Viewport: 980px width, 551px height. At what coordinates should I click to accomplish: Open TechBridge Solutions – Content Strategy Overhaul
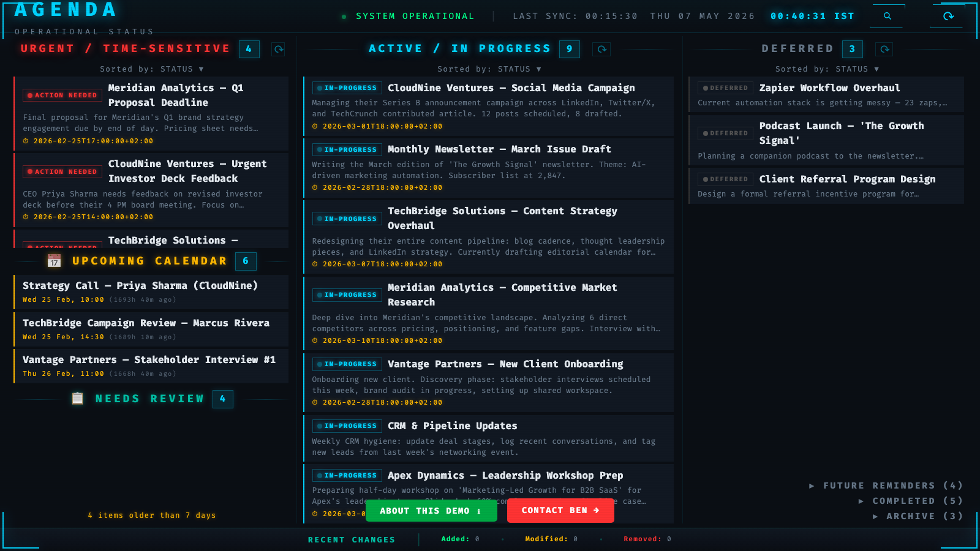[x=488, y=236]
